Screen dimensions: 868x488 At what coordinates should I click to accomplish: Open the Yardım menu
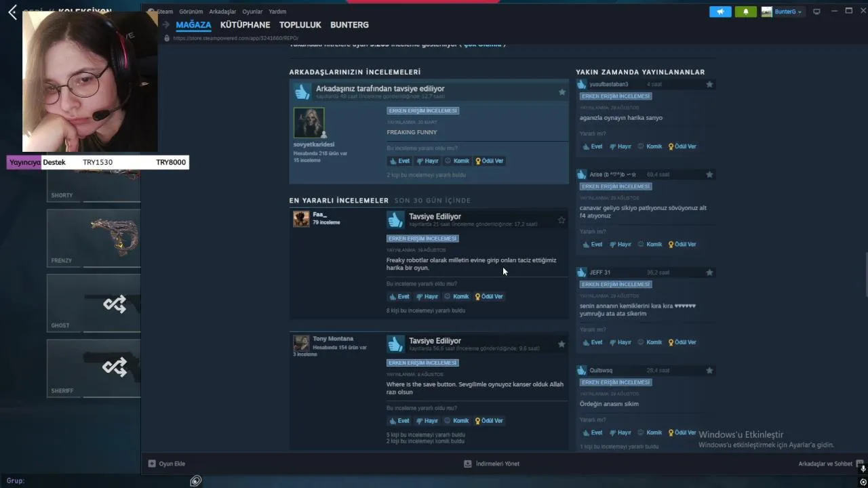pos(277,12)
